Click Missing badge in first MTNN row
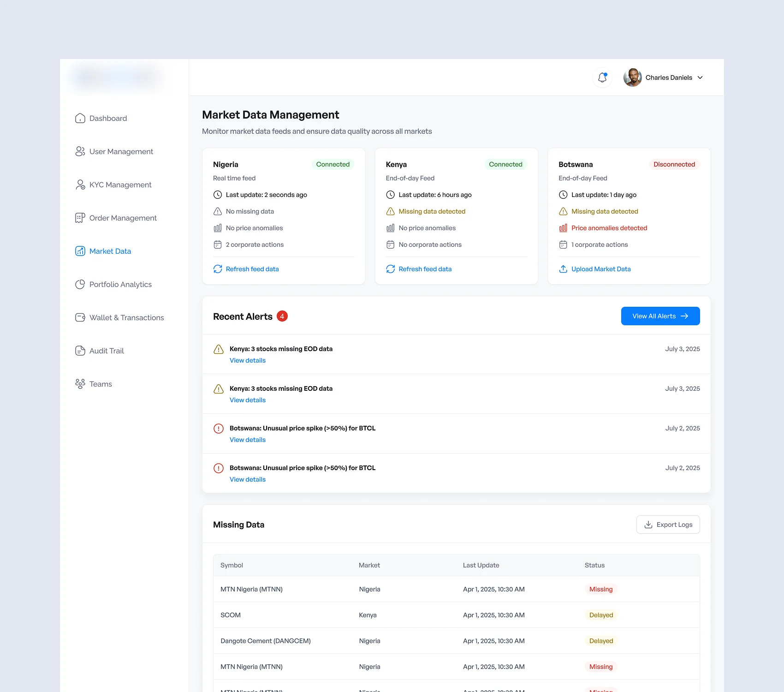 (x=601, y=589)
